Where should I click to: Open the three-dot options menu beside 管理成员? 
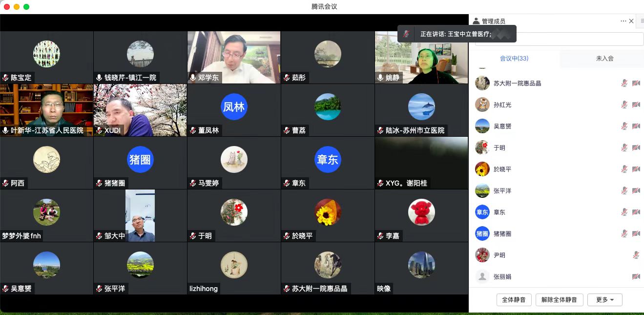tap(623, 21)
